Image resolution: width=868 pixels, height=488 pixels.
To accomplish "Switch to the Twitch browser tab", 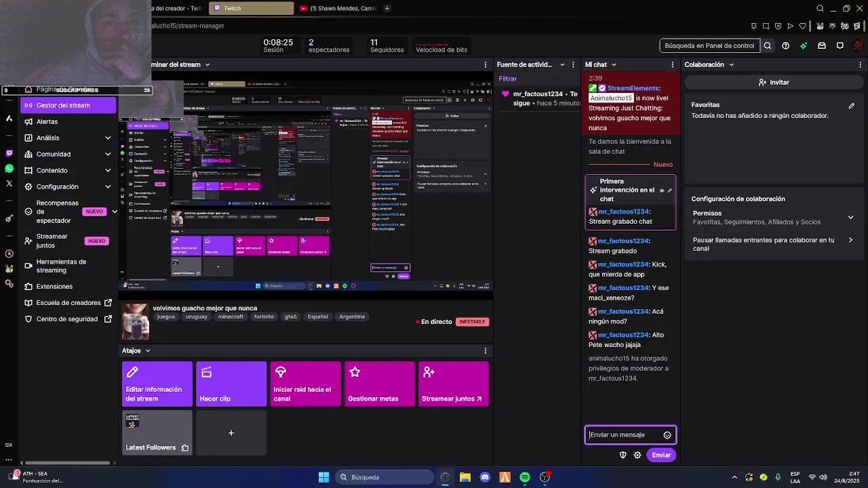I will click(251, 8).
